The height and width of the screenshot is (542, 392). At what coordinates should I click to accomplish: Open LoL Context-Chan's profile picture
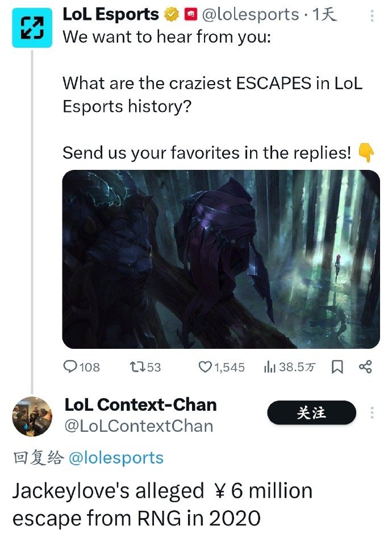(x=32, y=417)
